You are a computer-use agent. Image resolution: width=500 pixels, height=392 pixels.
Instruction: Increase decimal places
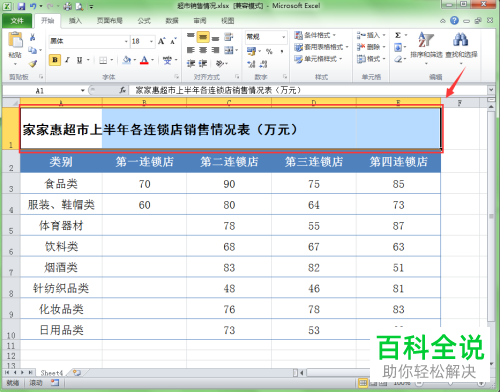251,64
